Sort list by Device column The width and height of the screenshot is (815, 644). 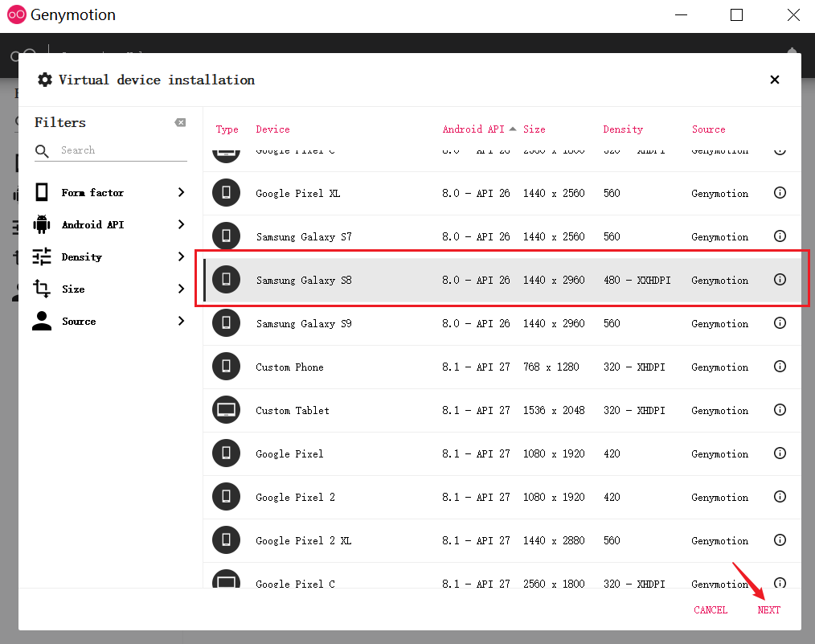(273, 129)
